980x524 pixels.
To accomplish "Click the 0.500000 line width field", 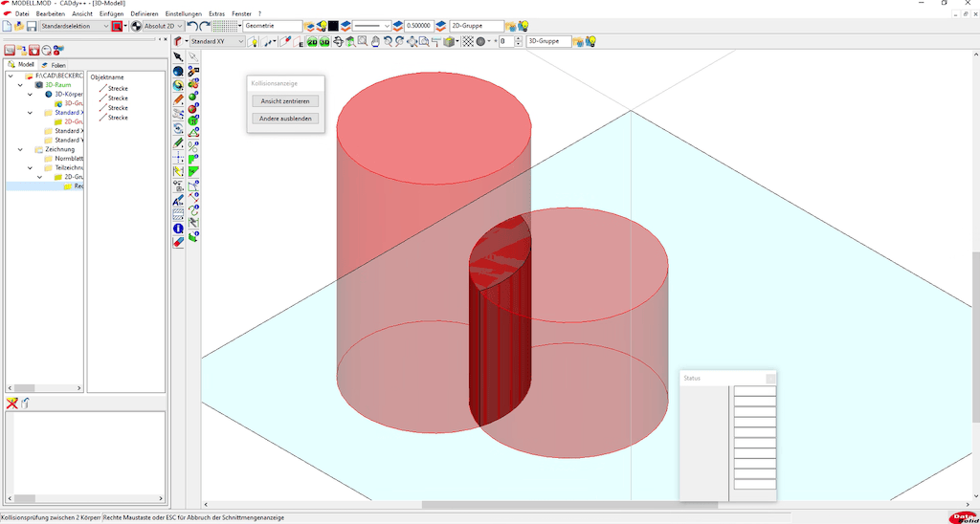I will (x=417, y=26).
